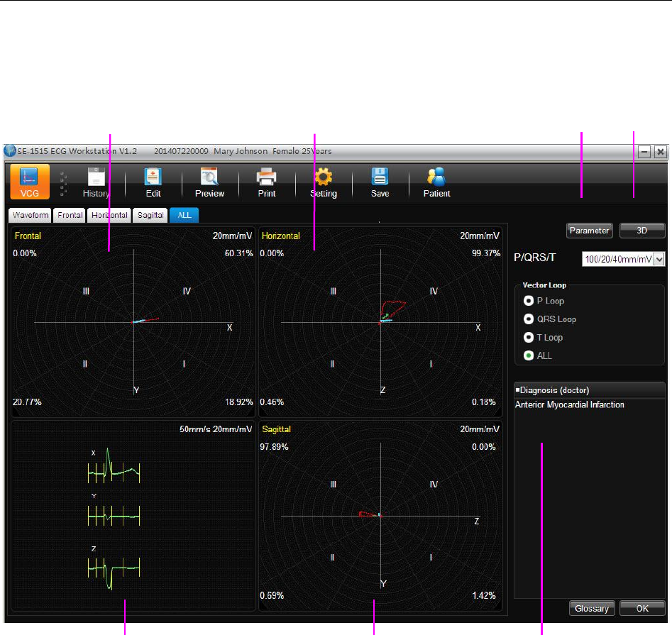672x635 pixels.
Task: Click the X lead waveform
Action: tap(114, 467)
